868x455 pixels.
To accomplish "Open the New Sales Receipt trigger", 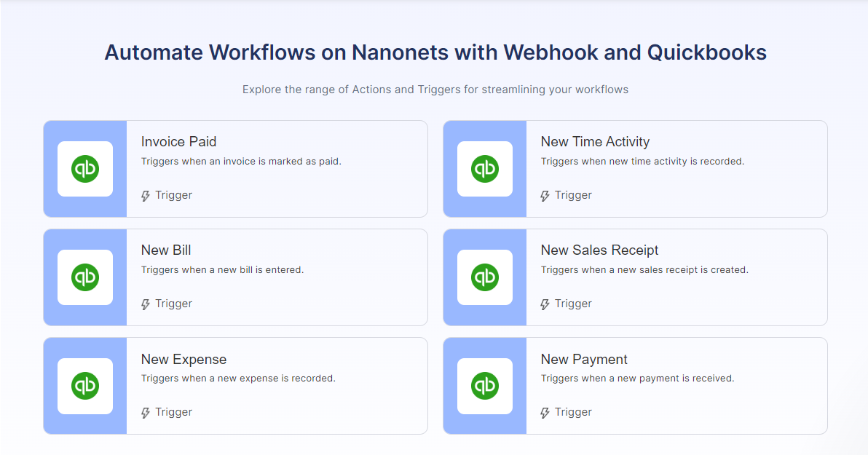I will pyautogui.click(x=677, y=277).
